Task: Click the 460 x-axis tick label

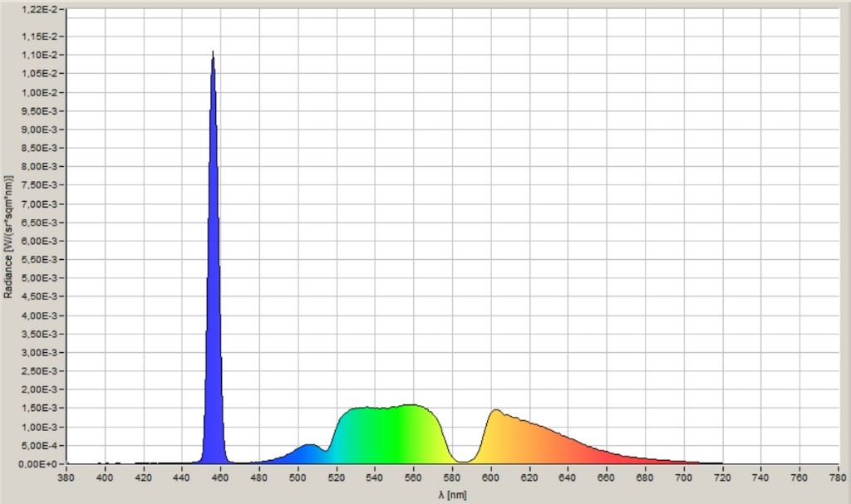Action: [220, 477]
